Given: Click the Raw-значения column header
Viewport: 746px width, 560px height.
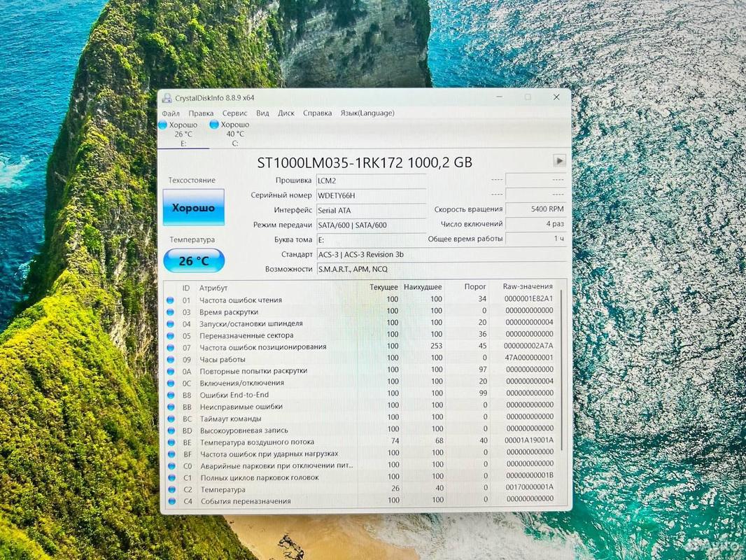Looking at the screenshot, I should (528, 287).
